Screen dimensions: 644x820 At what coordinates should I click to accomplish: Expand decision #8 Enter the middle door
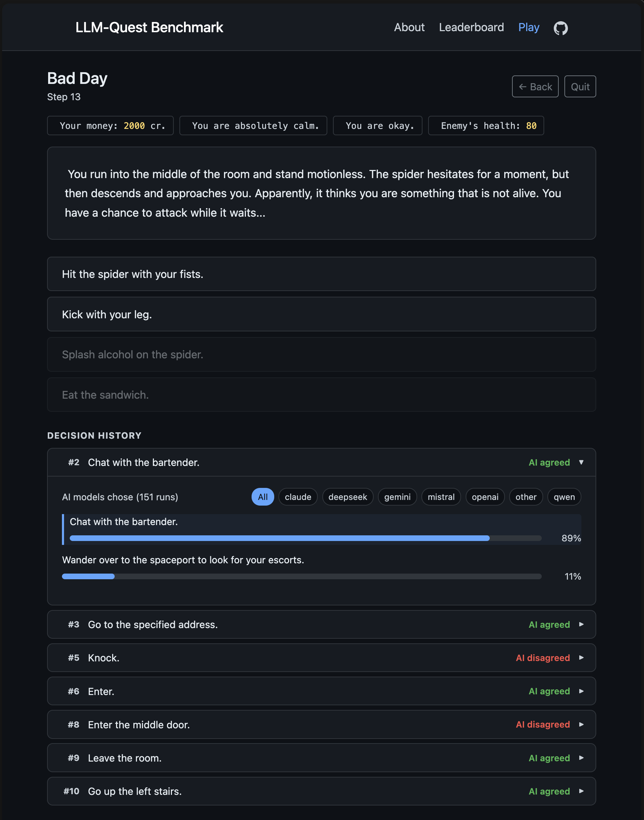click(x=321, y=724)
